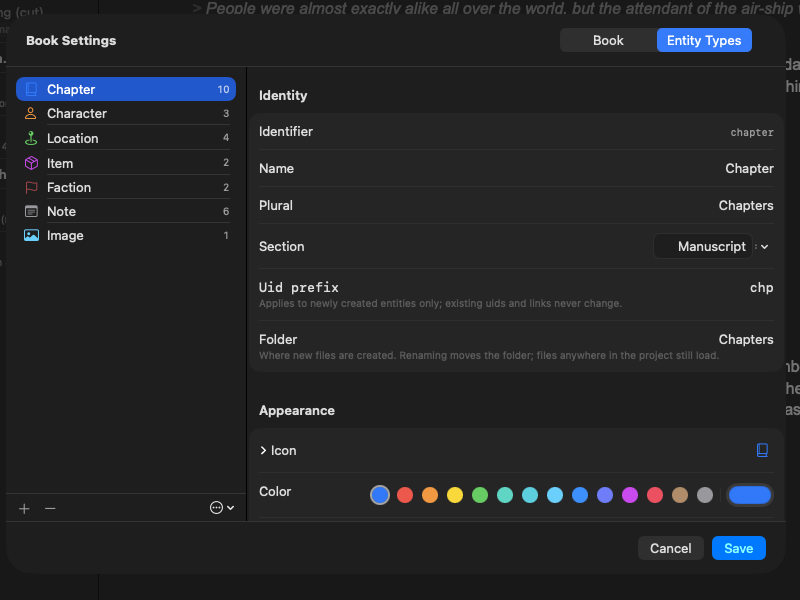Click the Chapter book icon in sidebar
Screen dimensions: 800x600
(31, 89)
